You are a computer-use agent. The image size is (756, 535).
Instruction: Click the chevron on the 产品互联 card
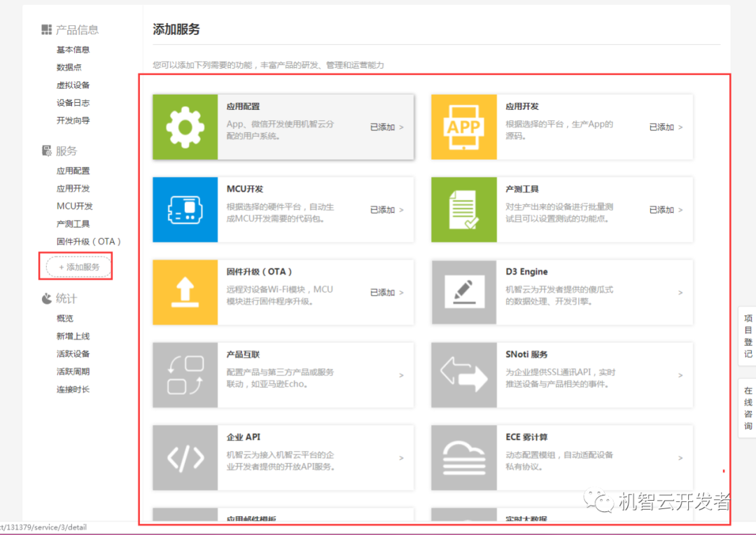401,375
